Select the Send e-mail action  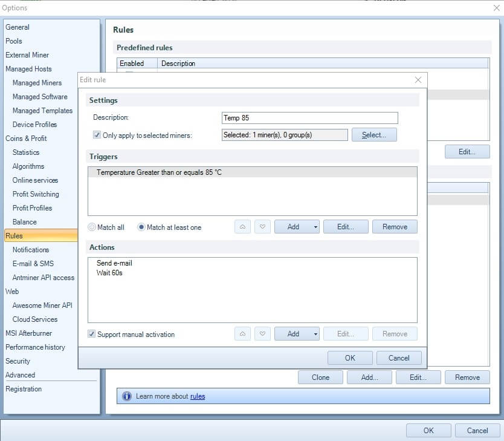(x=114, y=263)
